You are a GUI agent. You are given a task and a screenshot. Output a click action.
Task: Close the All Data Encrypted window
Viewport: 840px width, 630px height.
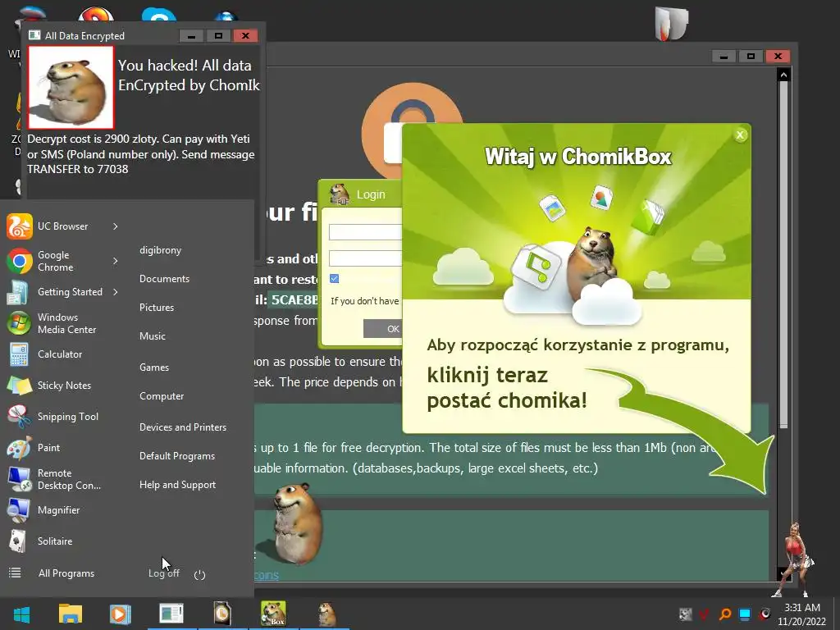coord(245,36)
